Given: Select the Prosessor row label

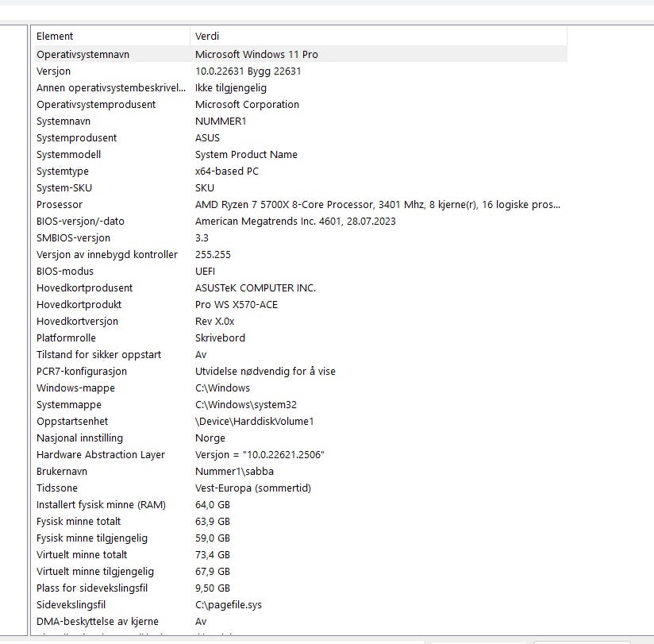Looking at the screenshot, I should pyautogui.click(x=60, y=205).
